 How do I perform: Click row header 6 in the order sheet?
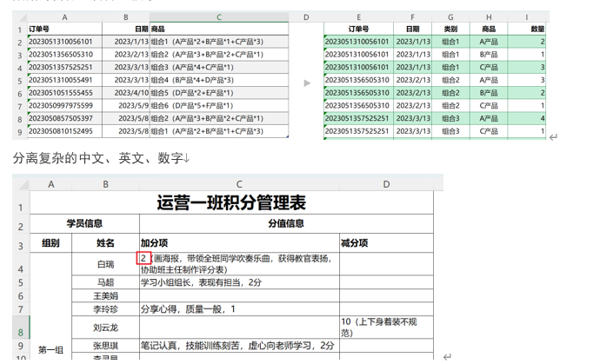tap(20, 94)
